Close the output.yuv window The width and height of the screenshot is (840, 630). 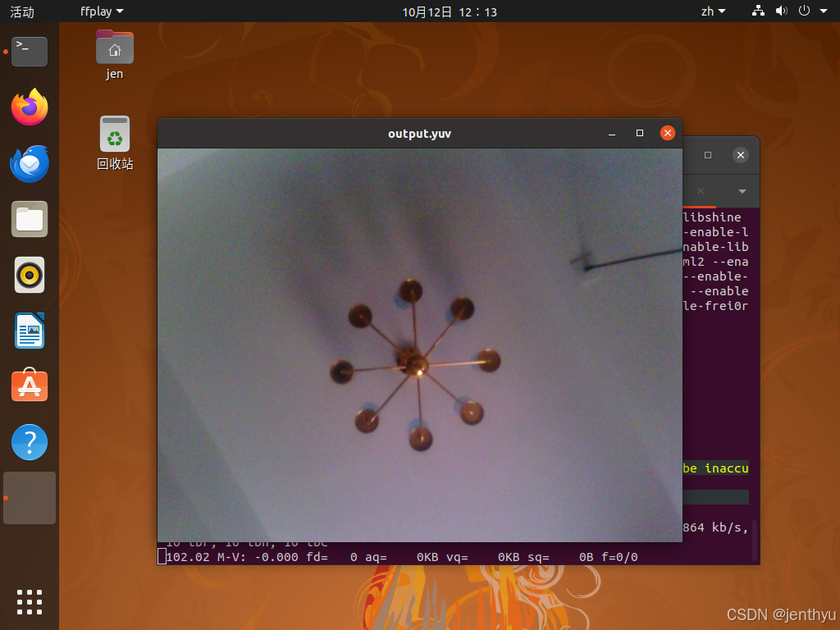tap(668, 133)
